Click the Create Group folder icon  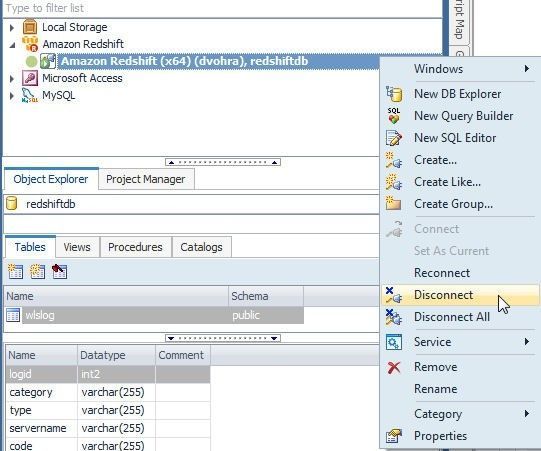(x=394, y=203)
